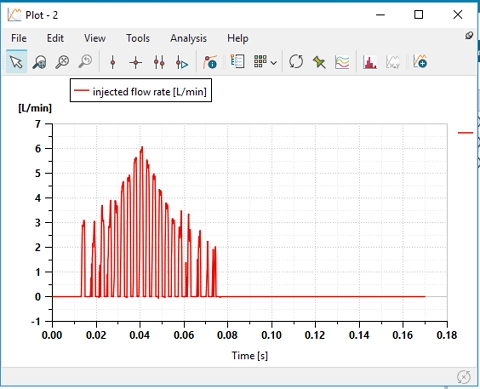
Task: Open the Analysis menu
Action: pyautogui.click(x=188, y=38)
